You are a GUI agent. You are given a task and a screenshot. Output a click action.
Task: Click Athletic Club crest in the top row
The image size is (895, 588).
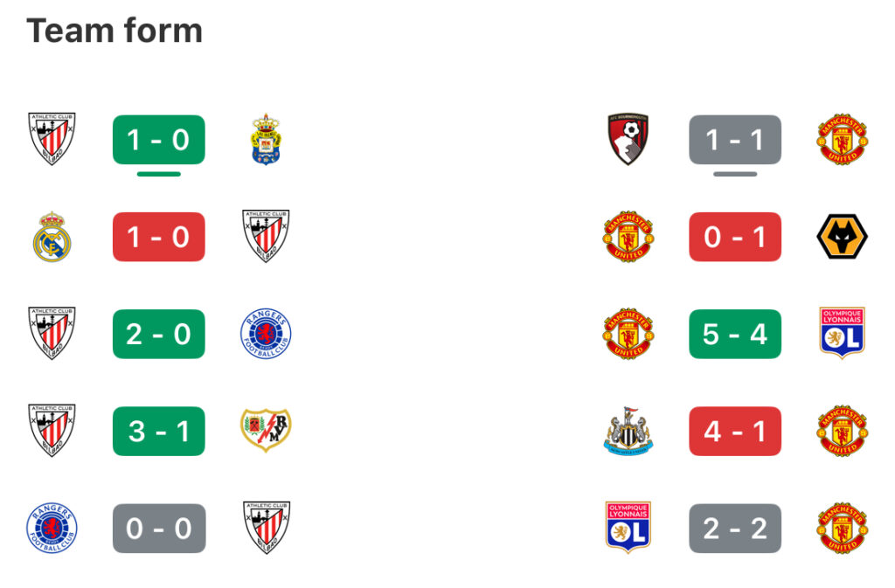pos(52,140)
